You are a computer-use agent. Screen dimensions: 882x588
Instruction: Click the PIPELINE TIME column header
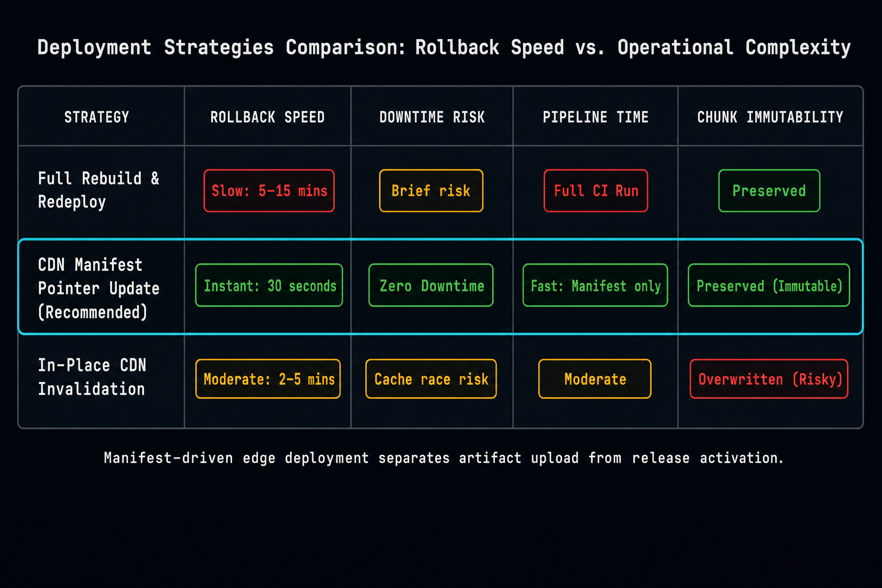595,117
